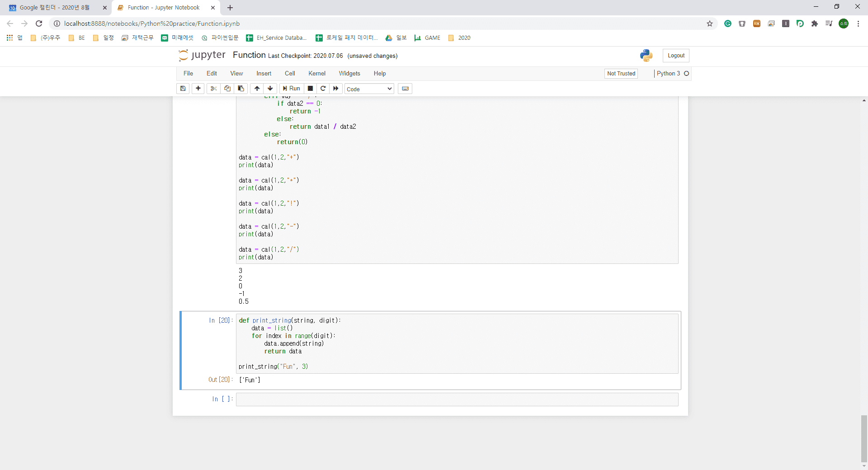Open the Widgets menu
The width and height of the screenshot is (868, 470).
tap(349, 74)
